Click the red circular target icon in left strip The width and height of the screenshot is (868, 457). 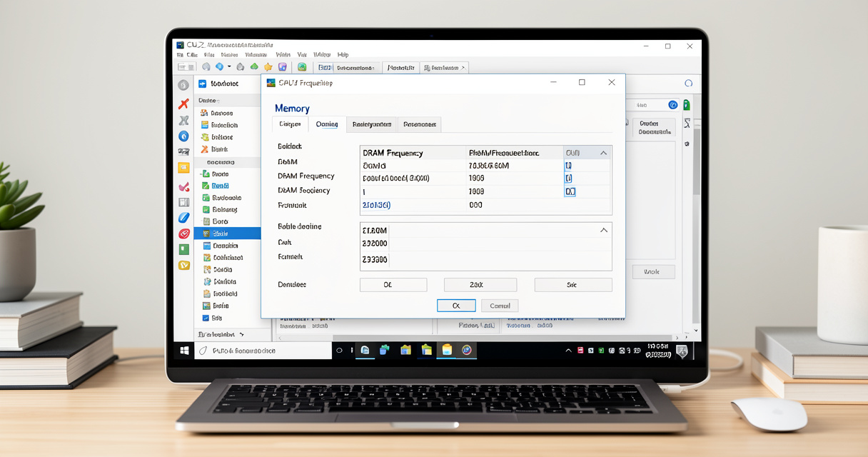point(183,233)
